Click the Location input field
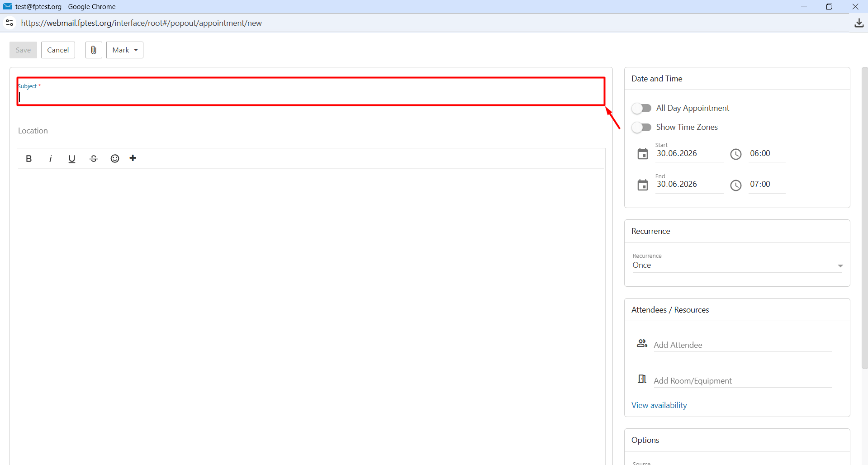868x465 pixels. (x=311, y=131)
